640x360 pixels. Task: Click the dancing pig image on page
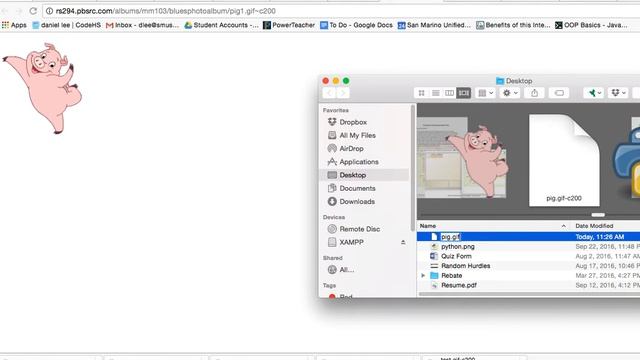pos(43,88)
